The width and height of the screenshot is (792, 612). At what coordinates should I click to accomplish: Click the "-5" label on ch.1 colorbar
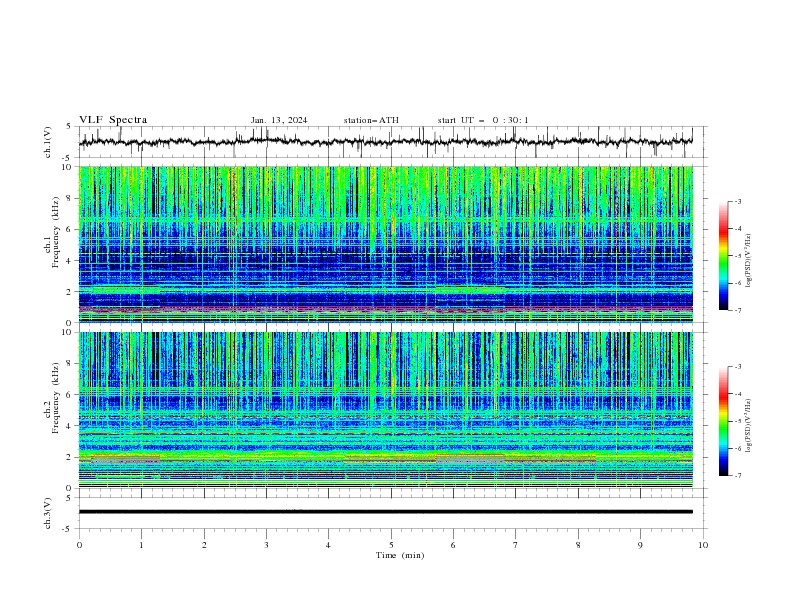pyautogui.click(x=738, y=256)
